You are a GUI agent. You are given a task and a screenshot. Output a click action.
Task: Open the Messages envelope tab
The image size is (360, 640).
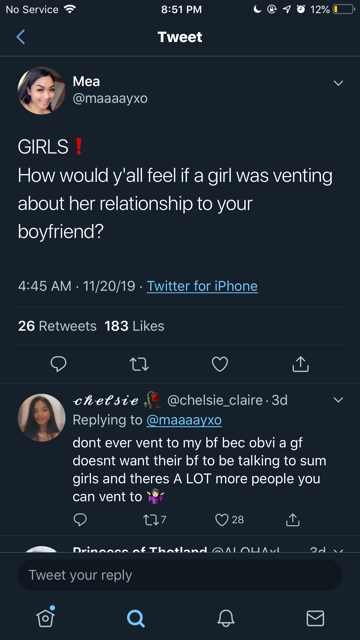[x=315, y=618]
